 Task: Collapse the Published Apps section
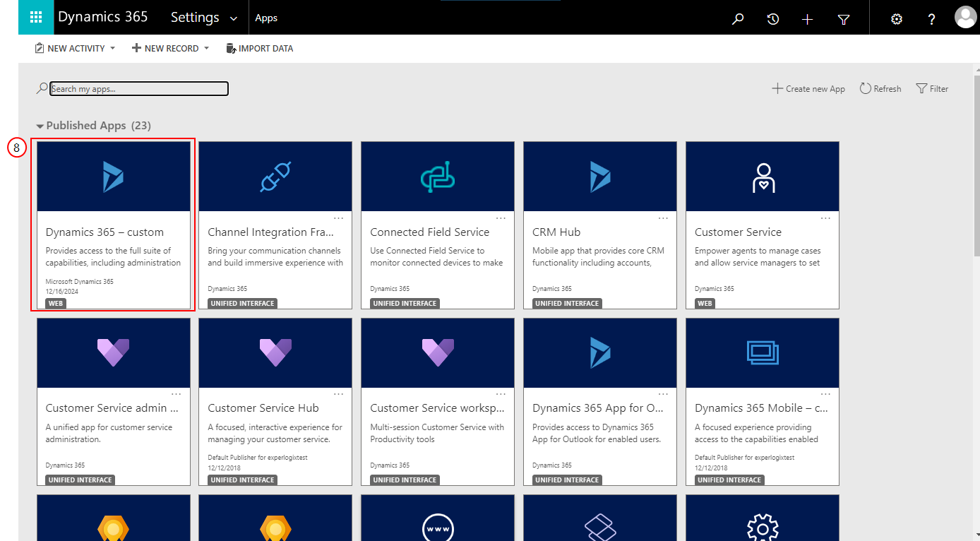click(x=40, y=126)
